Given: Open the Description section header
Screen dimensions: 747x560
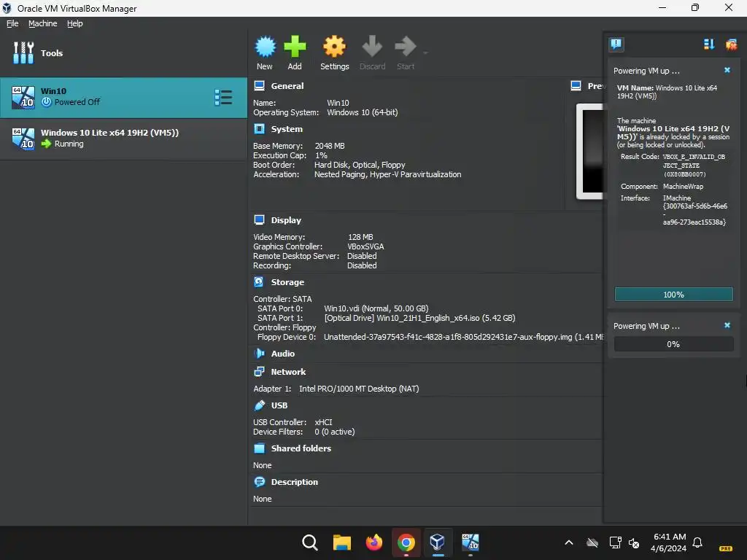Looking at the screenshot, I should coord(295,482).
